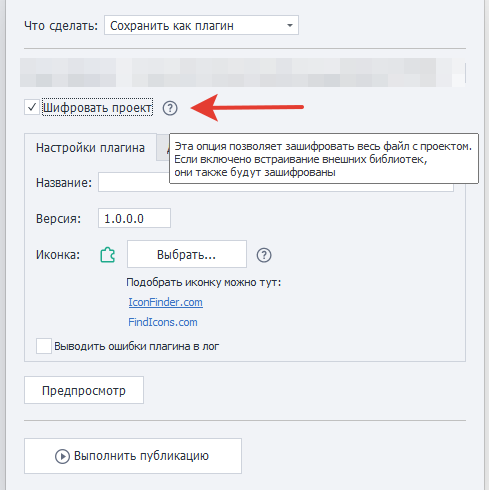The height and width of the screenshot is (490, 489).
Task: Click the Выполнить публикацию button
Action: point(133,456)
